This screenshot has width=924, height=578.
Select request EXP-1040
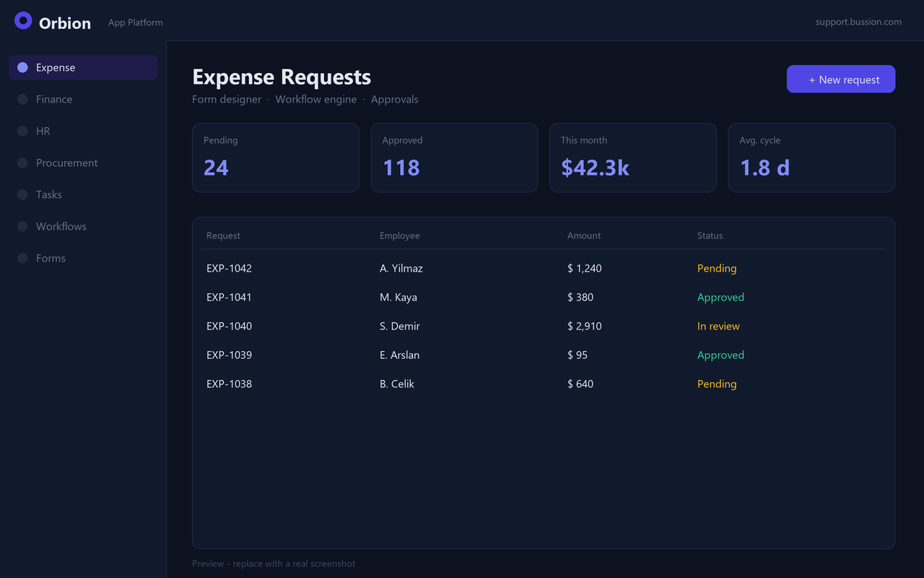pyautogui.click(x=229, y=326)
